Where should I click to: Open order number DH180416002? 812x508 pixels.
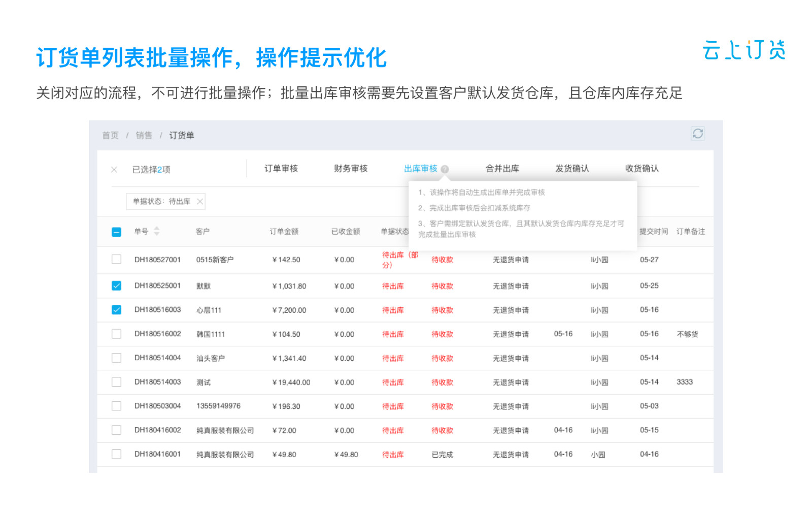click(x=157, y=430)
